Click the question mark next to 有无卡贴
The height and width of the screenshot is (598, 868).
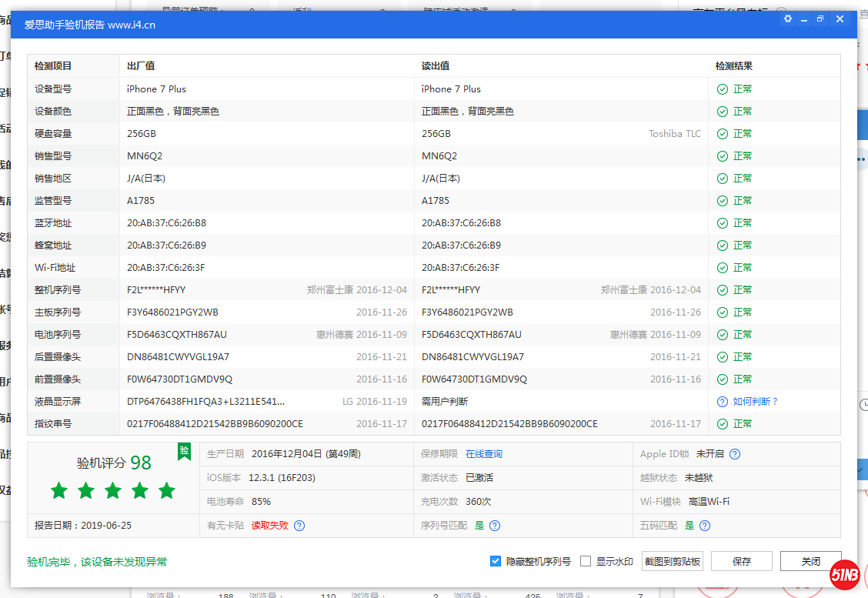coord(300,525)
